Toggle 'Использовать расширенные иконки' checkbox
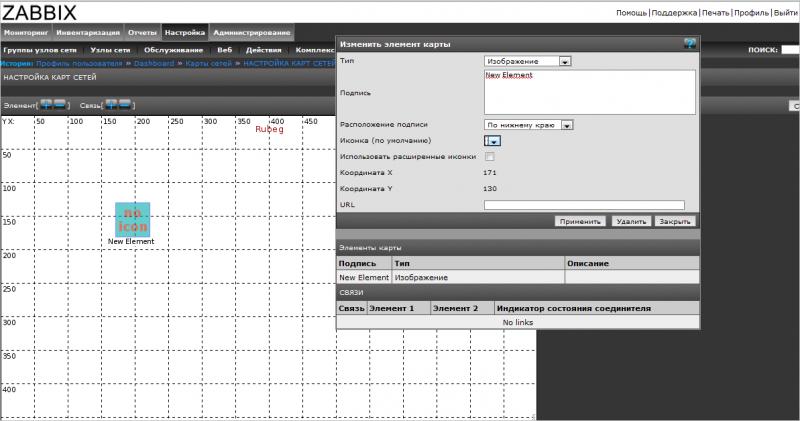 (489, 157)
